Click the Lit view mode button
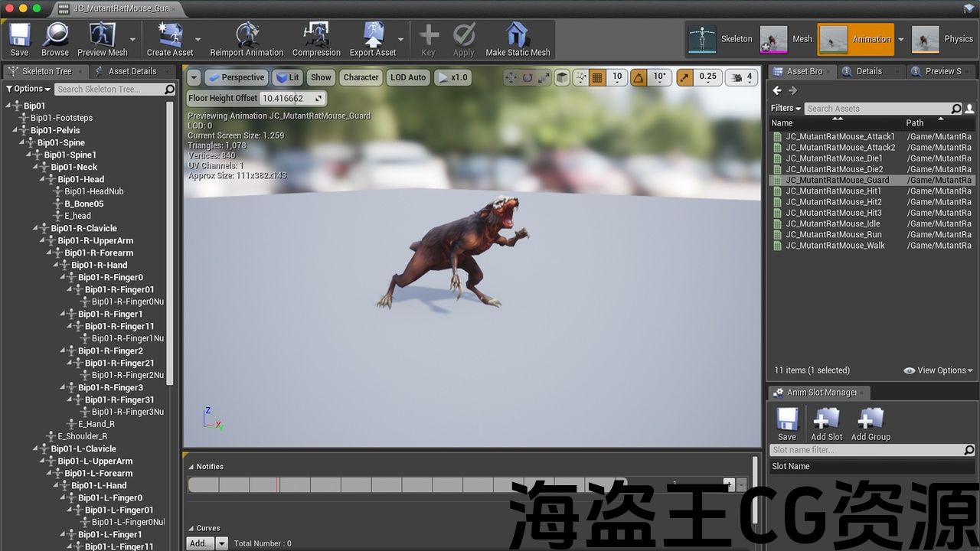The width and height of the screenshot is (980, 551). (x=288, y=77)
